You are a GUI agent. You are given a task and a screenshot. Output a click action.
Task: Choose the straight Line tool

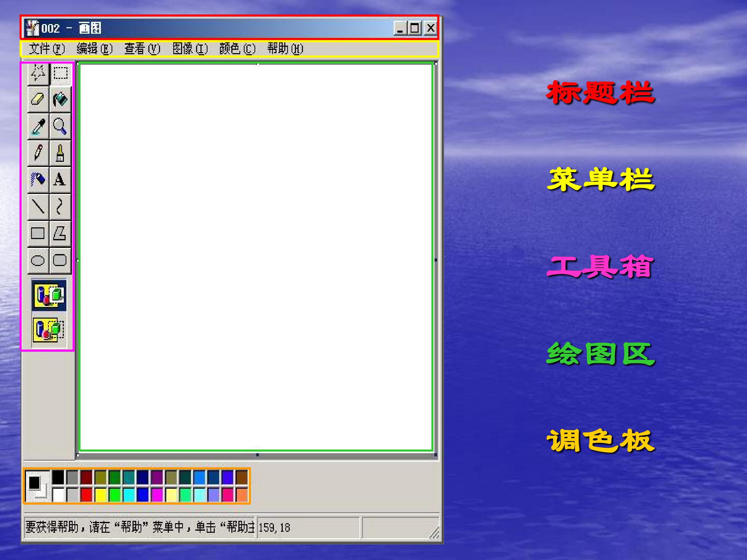[38, 206]
